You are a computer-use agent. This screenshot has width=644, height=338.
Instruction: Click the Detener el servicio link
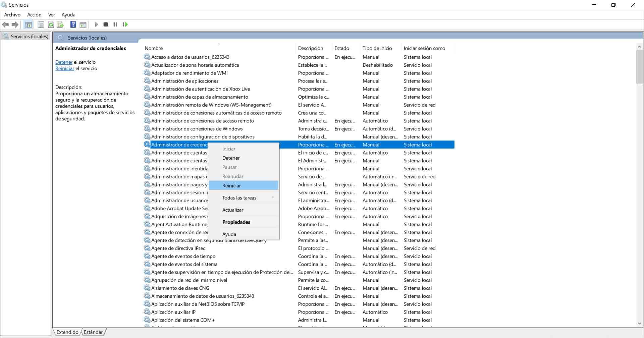coord(64,62)
